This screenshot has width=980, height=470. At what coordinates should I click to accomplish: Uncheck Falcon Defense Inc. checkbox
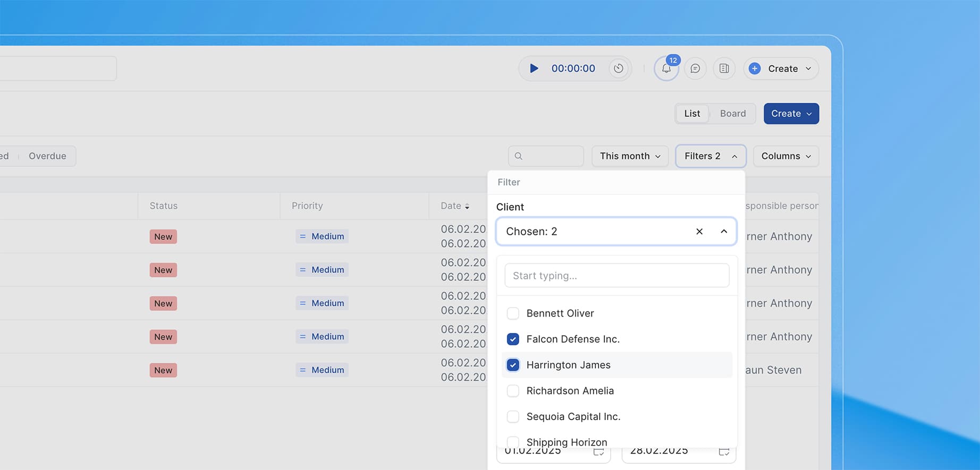click(x=513, y=339)
